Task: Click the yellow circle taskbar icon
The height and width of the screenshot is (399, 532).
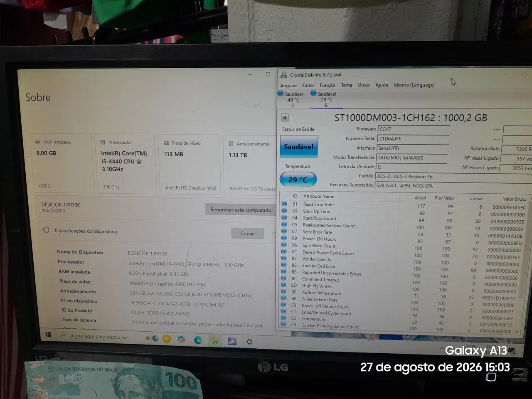Action: (166, 339)
